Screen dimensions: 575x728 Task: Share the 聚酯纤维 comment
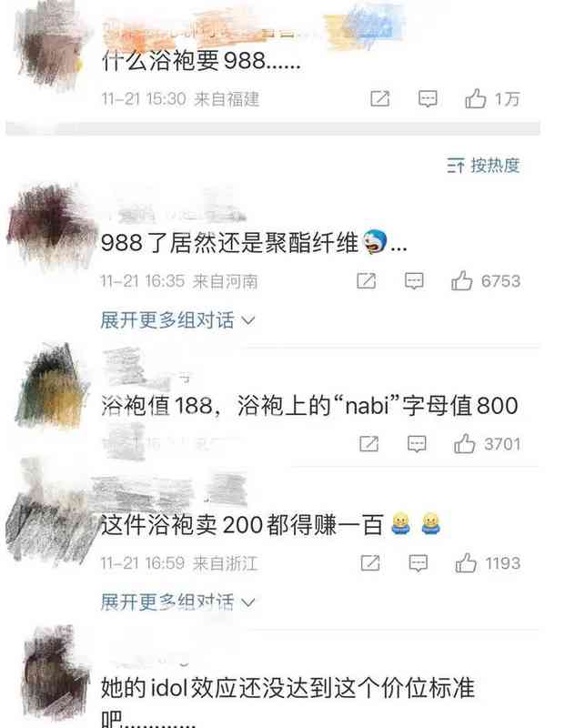click(x=366, y=281)
